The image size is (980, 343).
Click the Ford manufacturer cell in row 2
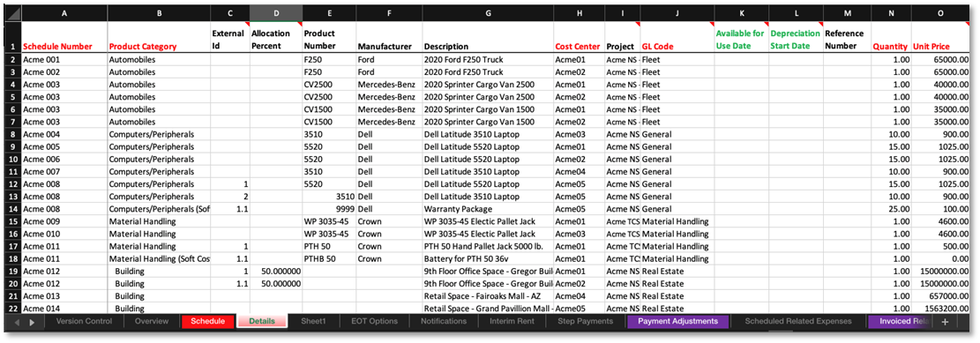coord(389,60)
